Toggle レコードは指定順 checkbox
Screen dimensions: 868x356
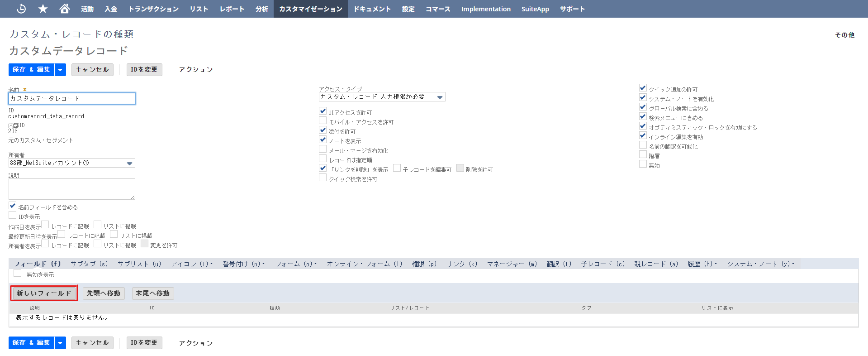[323, 159]
